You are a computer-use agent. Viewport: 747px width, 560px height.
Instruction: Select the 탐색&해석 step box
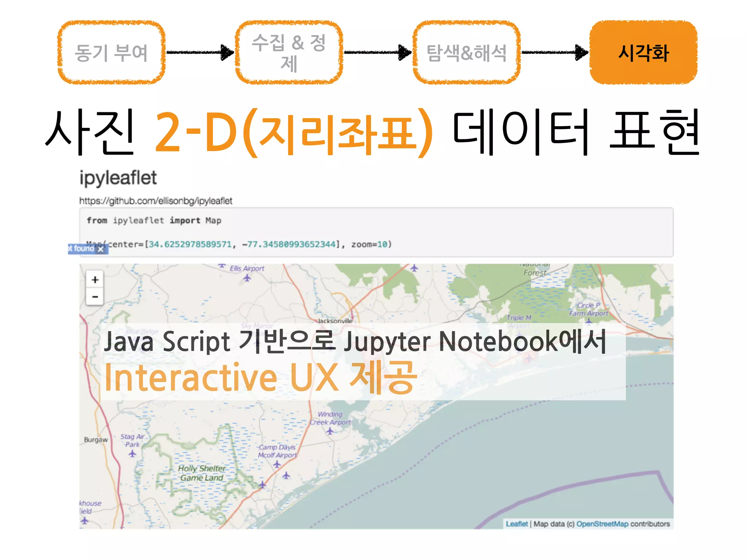pos(467,52)
